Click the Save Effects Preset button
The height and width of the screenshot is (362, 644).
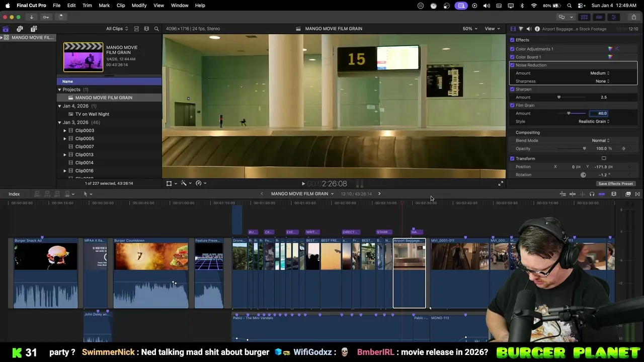click(615, 184)
